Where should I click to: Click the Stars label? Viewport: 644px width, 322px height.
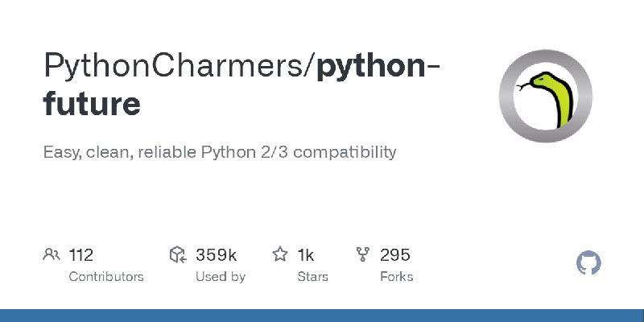tap(312, 277)
